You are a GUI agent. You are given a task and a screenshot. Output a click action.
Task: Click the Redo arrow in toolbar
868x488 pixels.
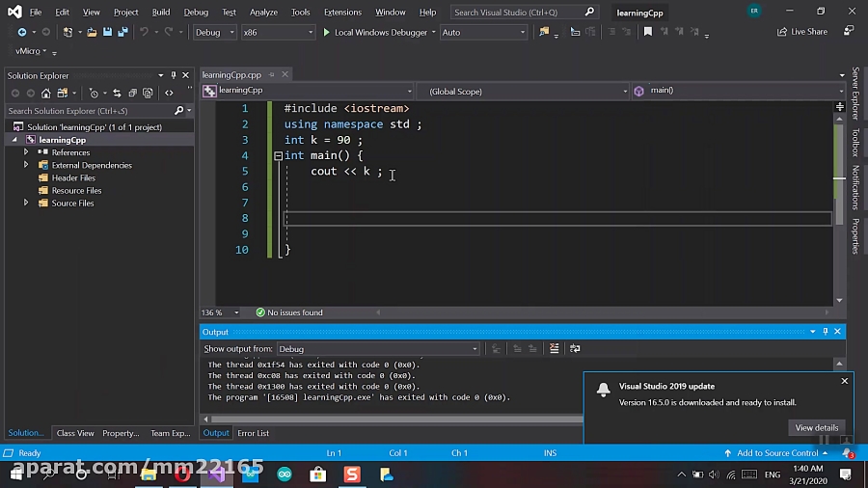(x=169, y=32)
